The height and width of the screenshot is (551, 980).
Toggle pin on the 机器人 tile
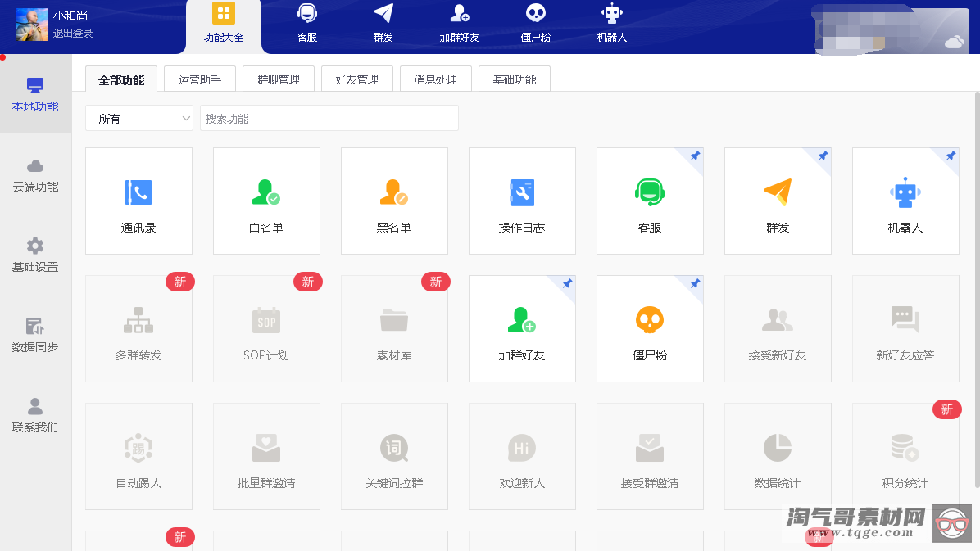951,156
